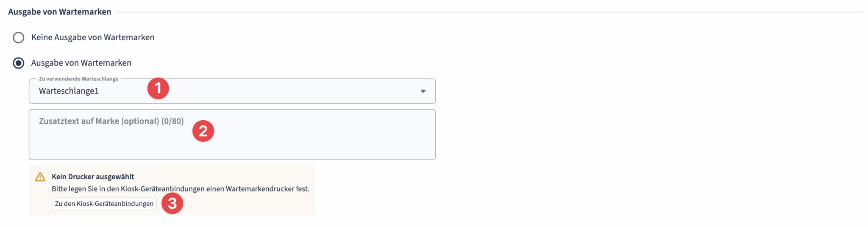Click the red number 3 badge
868x227 pixels.
172,203
